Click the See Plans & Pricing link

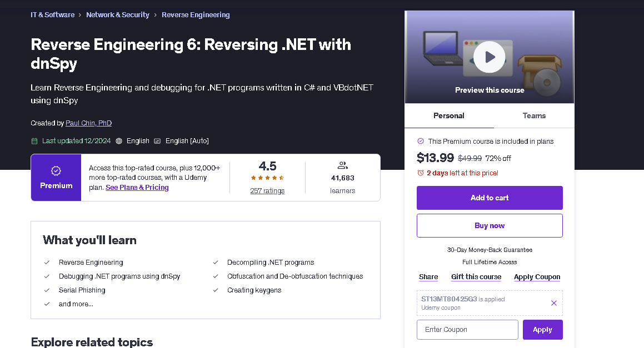(x=137, y=188)
